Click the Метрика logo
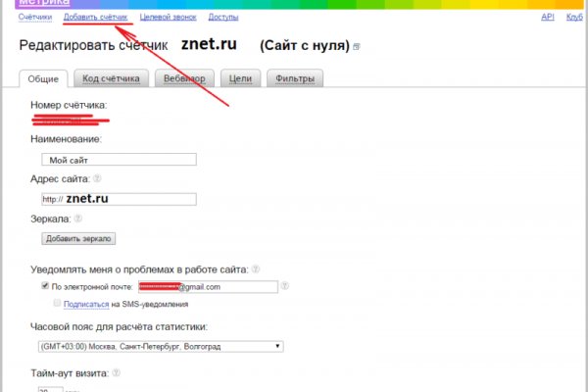The height and width of the screenshot is (392, 588). 43,4
